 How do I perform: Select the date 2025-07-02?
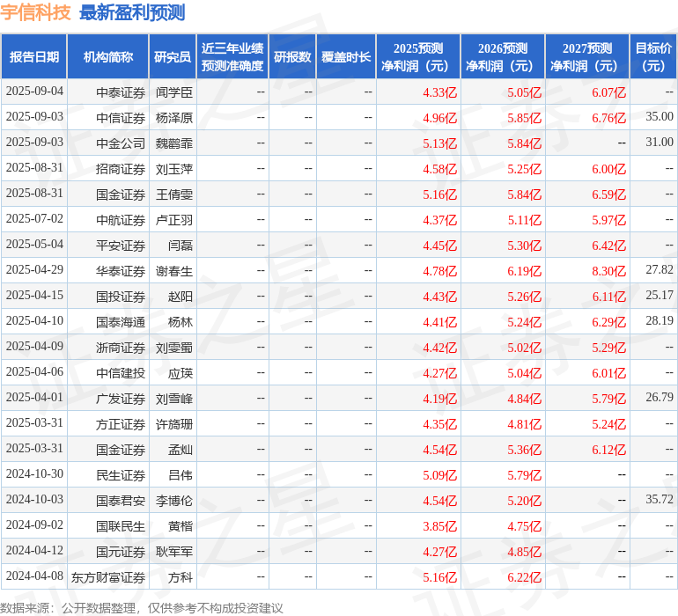point(34,219)
